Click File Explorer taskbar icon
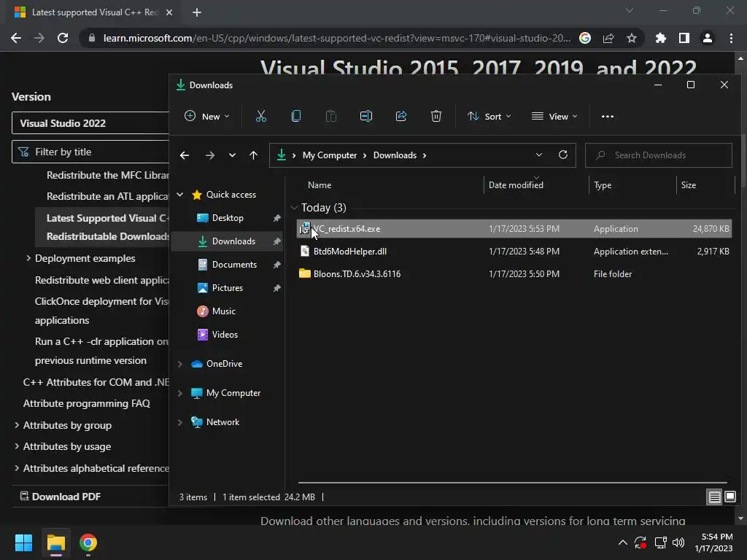747x560 pixels. pos(56,542)
